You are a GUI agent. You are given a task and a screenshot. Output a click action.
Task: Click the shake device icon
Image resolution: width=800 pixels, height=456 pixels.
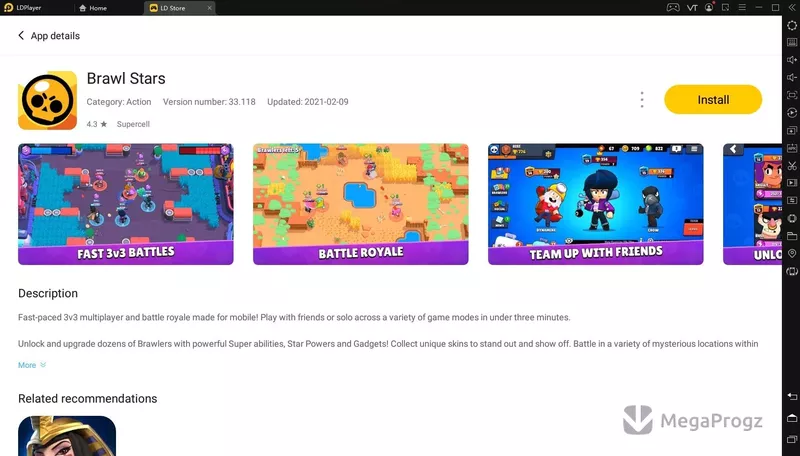pos(792,218)
